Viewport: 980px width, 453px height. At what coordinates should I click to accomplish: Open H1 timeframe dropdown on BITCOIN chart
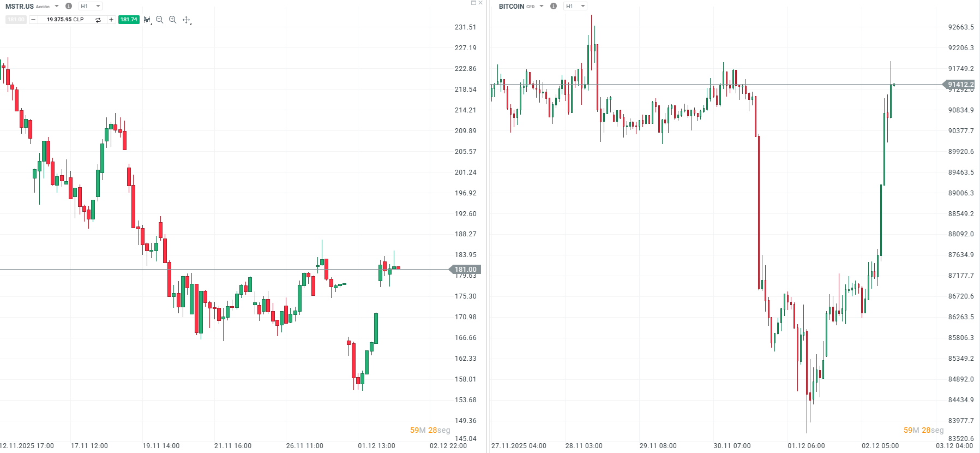coord(575,6)
